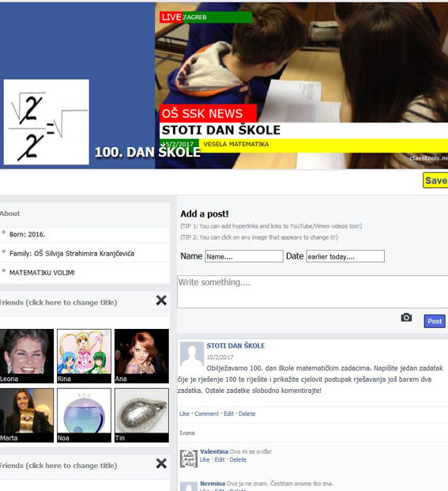The image size is (448, 491).
Task: Click Delete link on the main post
Action: coord(247,414)
